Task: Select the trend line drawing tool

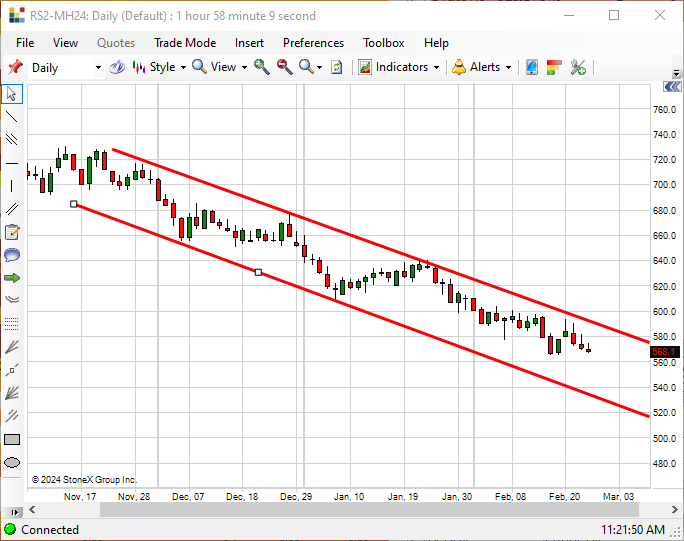Action: pyautogui.click(x=12, y=116)
